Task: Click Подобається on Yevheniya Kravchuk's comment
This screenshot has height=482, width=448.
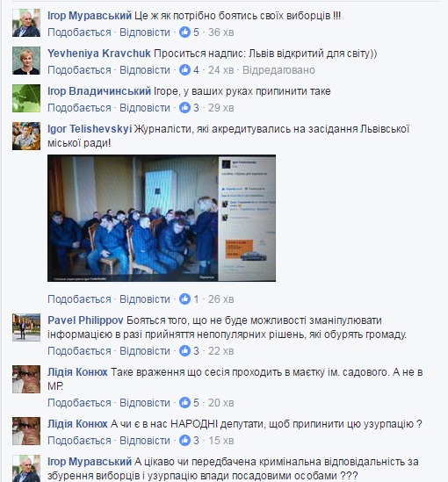Action: [x=79, y=70]
